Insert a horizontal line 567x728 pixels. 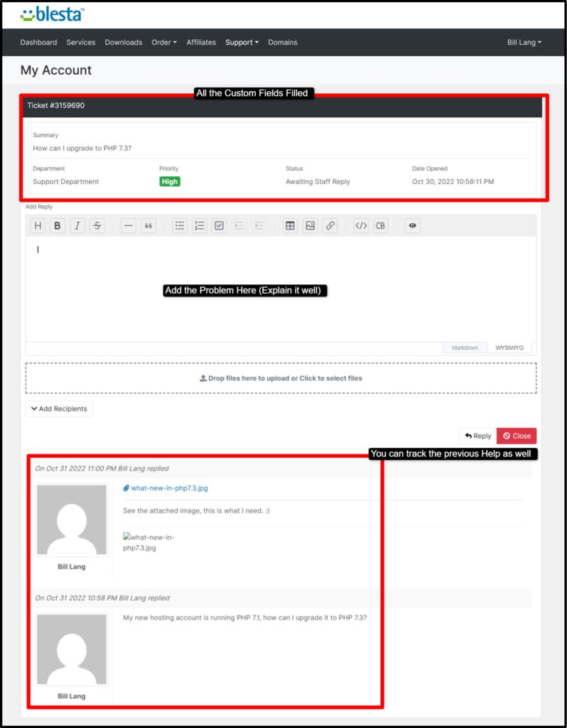129,225
